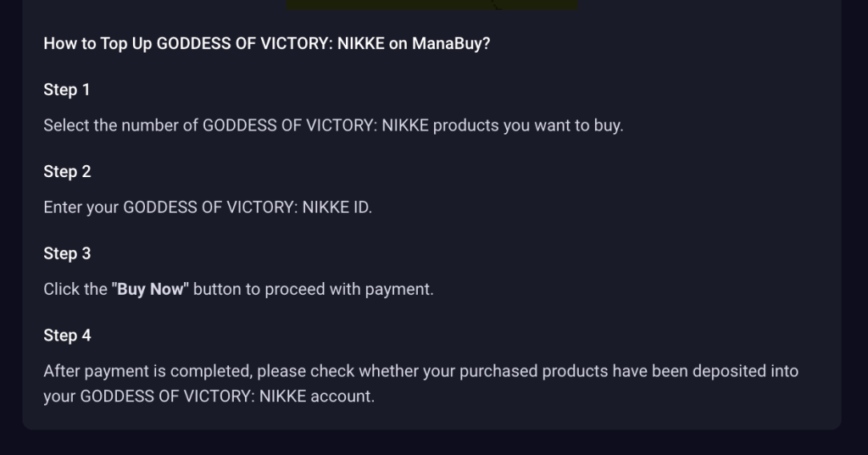
Task: Select the 'Step 1' heading
Action: click(x=67, y=90)
